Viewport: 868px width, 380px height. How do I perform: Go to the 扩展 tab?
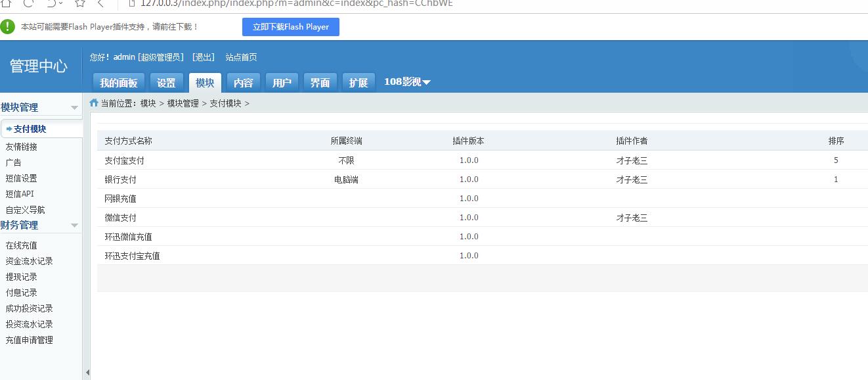click(358, 83)
